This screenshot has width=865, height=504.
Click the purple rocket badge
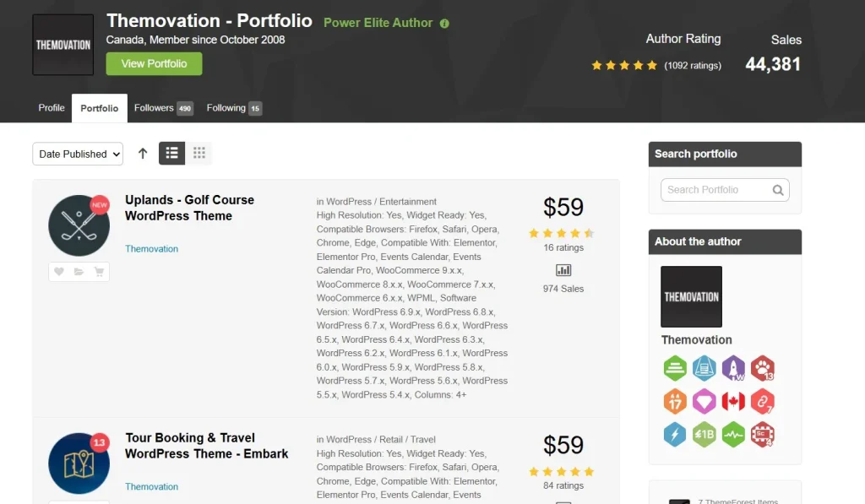point(733,368)
